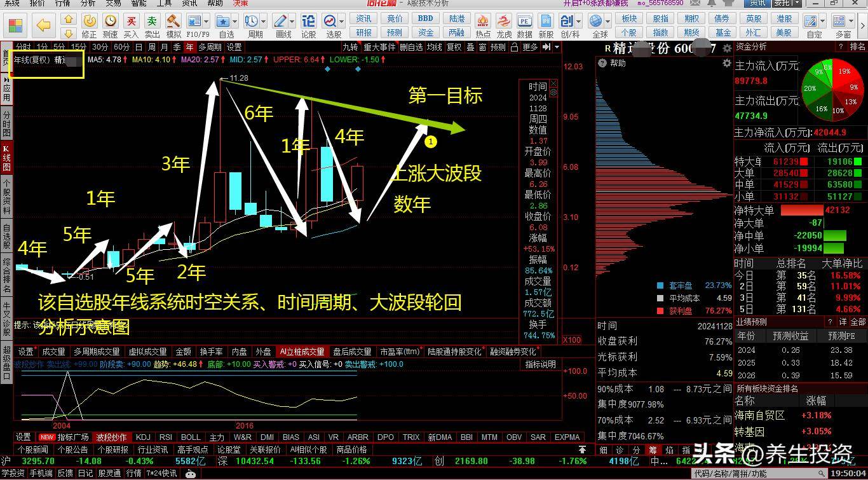Click the 多窗 multi-window icon

click(x=841, y=22)
